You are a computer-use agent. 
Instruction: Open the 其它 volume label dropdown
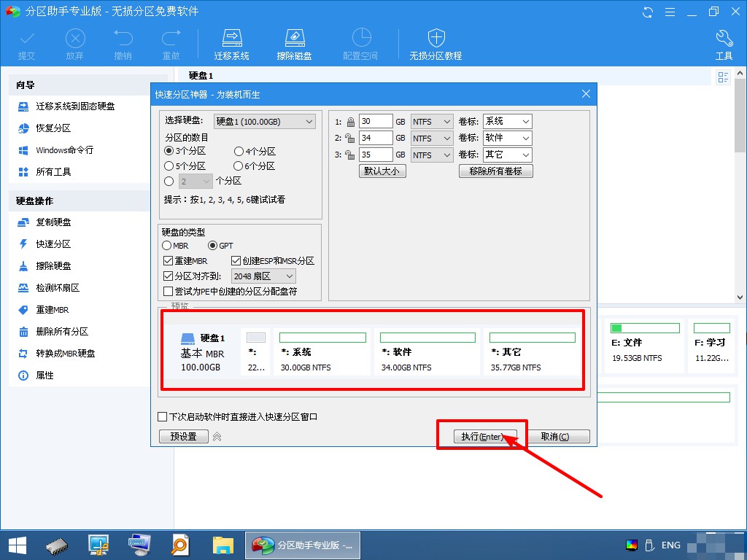[508, 155]
